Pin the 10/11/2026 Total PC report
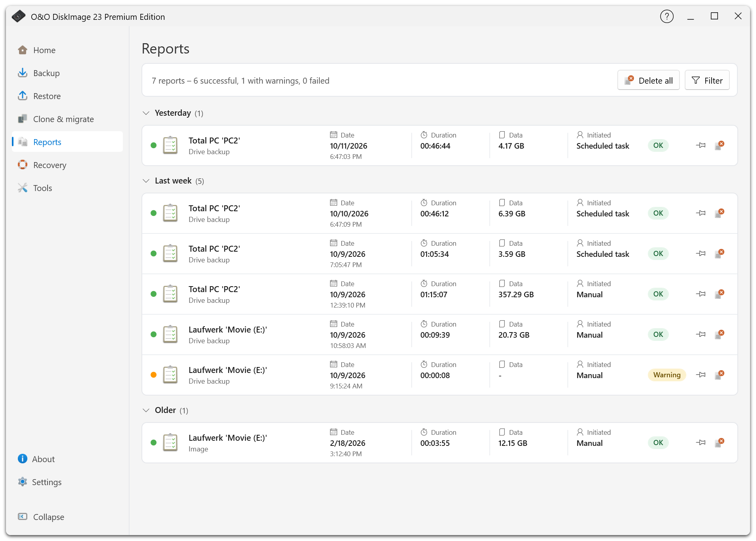The image size is (756, 541). [x=701, y=145]
